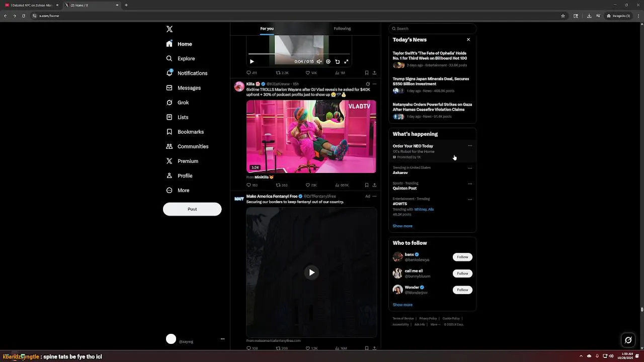
Task: Click the Grok icon on Killa's post
Action: (368, 84)
